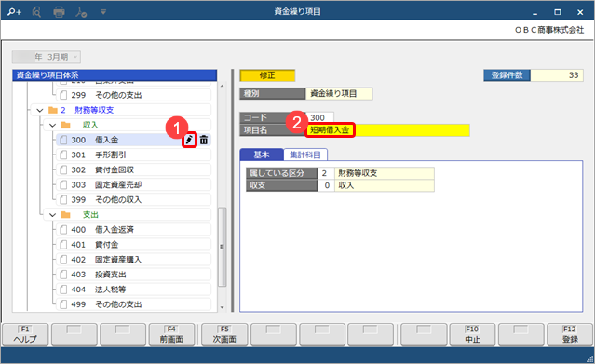Image resolution: width=595 pixels, height=364 pixels.
Task: Collapse the 収入 folder node
Action: (x=52, y=125)
